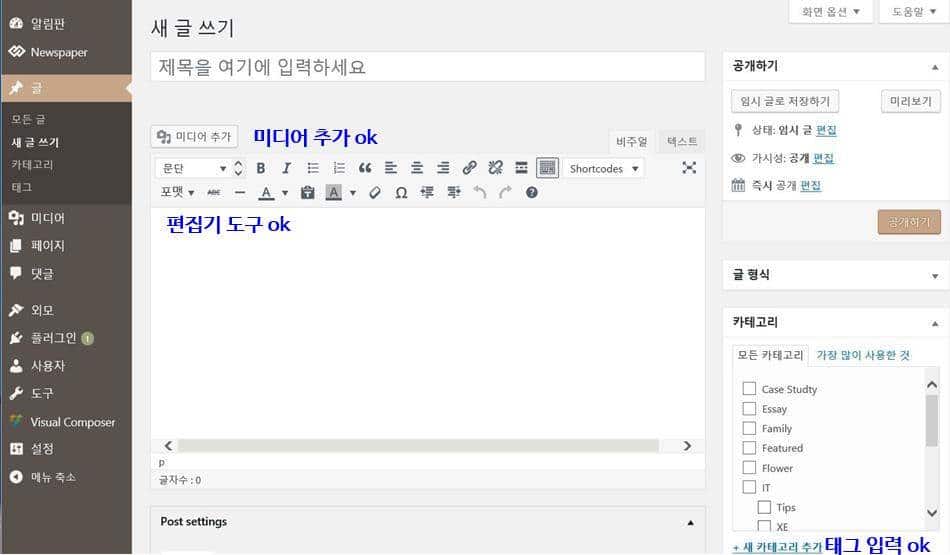The image size is (950, 555).
Task: Check the Family category
Action: click(749, 428)
